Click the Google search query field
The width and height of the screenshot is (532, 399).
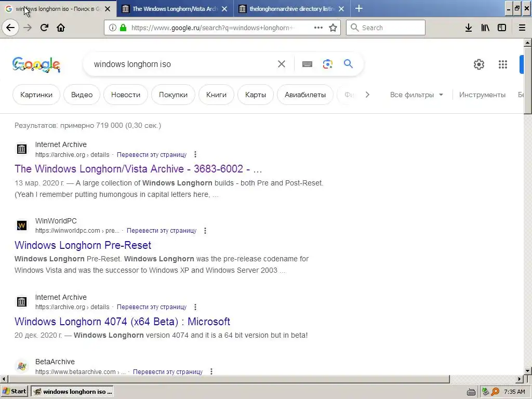pos(183,64)
